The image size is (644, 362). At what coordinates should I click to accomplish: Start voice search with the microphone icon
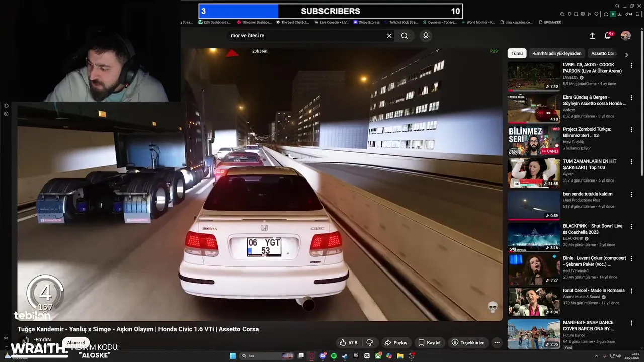(x=426, y=36)
